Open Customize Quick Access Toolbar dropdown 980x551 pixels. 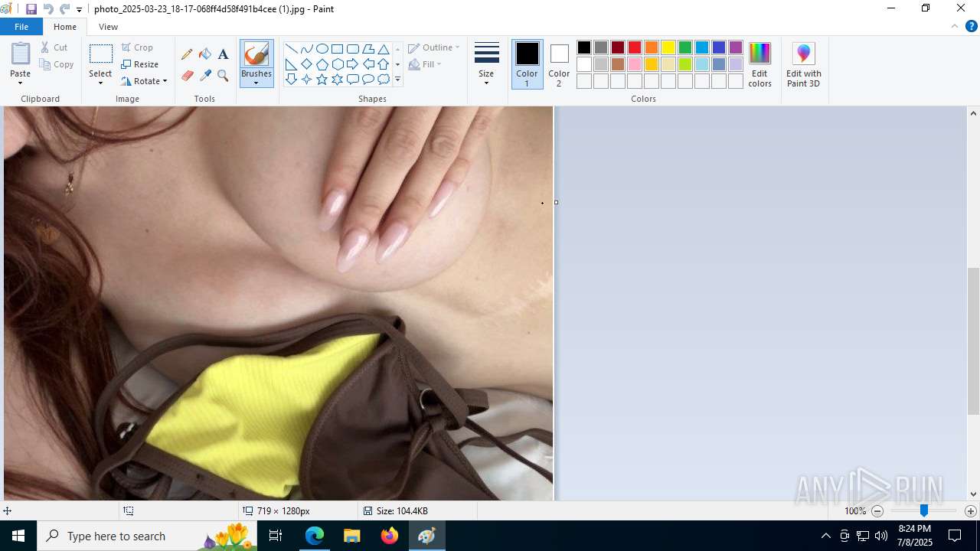79,10
